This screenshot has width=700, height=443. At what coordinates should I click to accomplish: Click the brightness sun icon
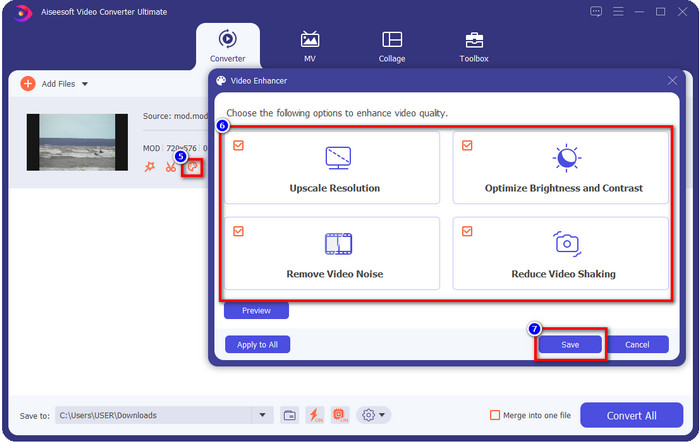[567, 158]
